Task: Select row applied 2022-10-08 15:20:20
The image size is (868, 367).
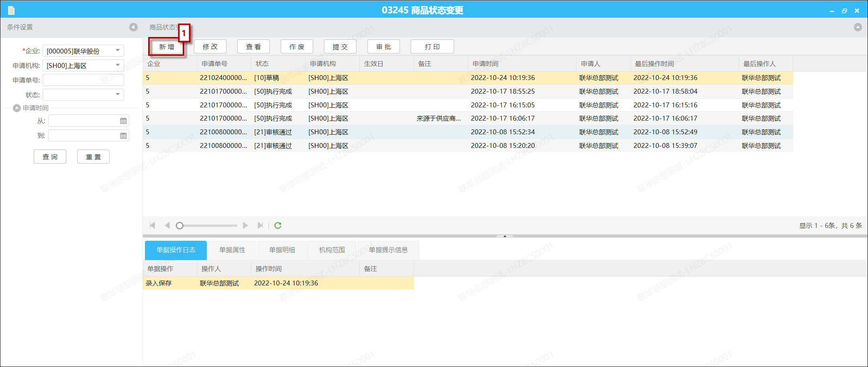Action: pyautogui.click(x=468, y=146)
